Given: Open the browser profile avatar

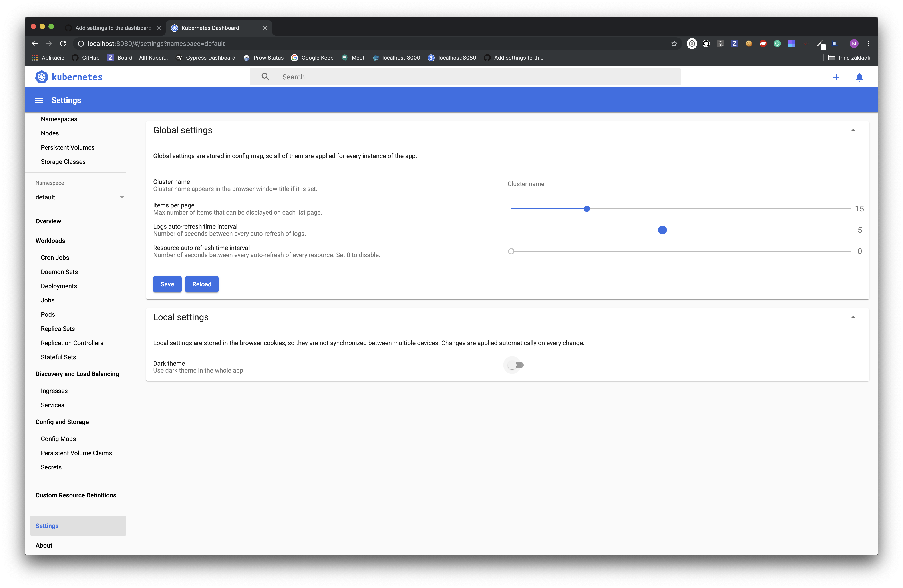Looking at the screenshot, I should click(x=854, y=43).
